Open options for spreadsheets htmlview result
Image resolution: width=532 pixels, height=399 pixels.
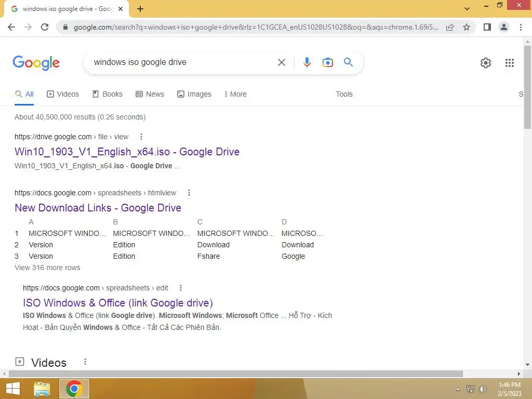click(x=189, y=193)
